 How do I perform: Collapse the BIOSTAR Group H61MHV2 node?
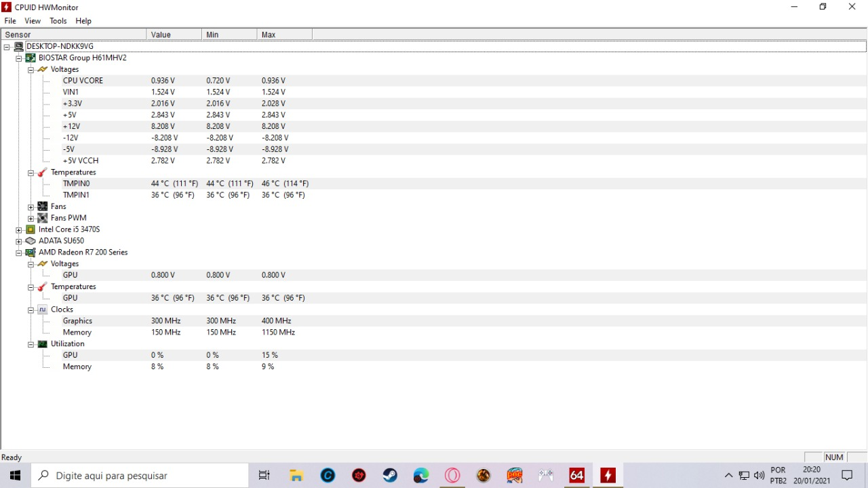click(x=19, y=58)
